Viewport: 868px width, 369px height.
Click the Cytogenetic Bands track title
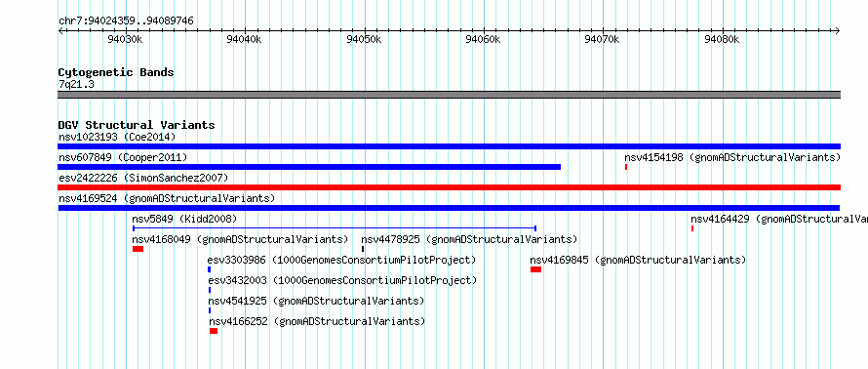pos(116,72)
